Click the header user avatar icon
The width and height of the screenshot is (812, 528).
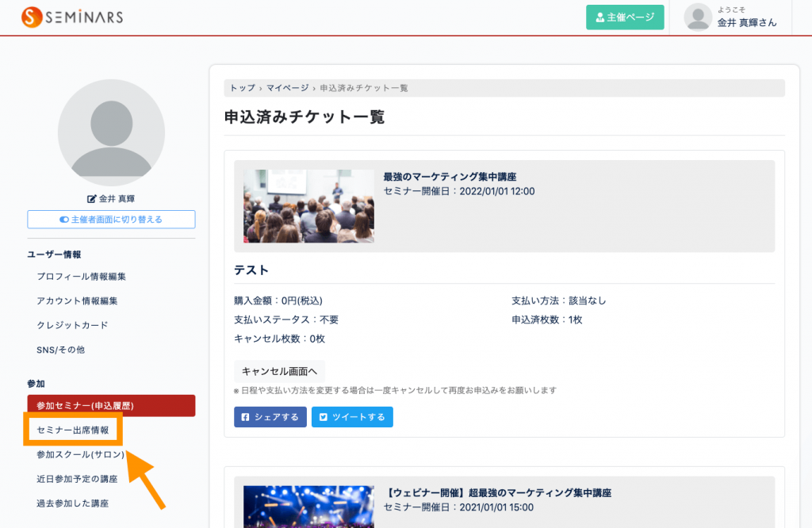[x=698, y=17]
